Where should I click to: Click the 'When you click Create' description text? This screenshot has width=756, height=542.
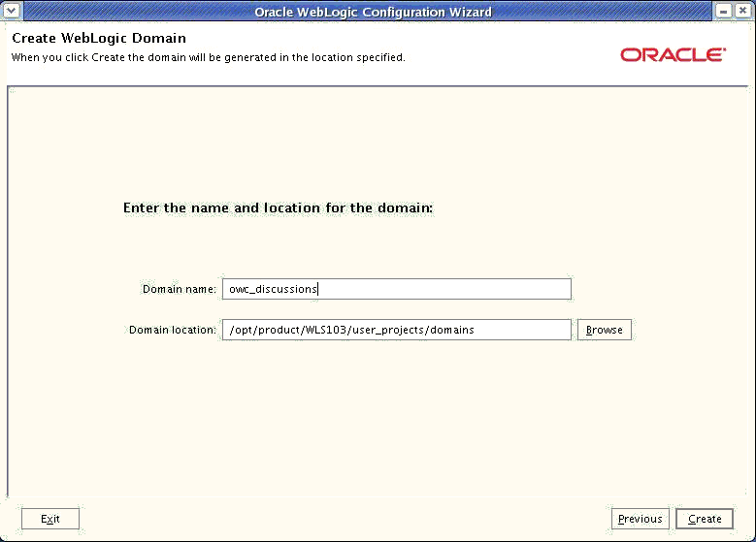click(209, 57)
